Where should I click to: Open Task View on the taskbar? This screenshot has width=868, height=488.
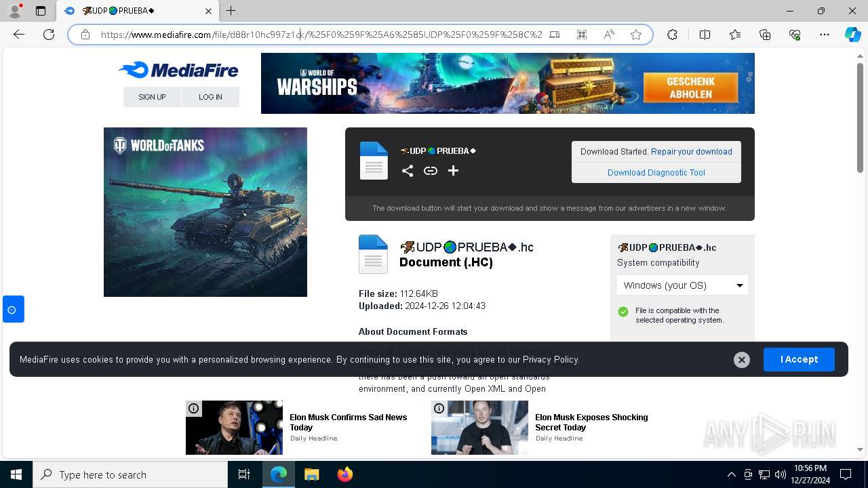coord(244,474)
